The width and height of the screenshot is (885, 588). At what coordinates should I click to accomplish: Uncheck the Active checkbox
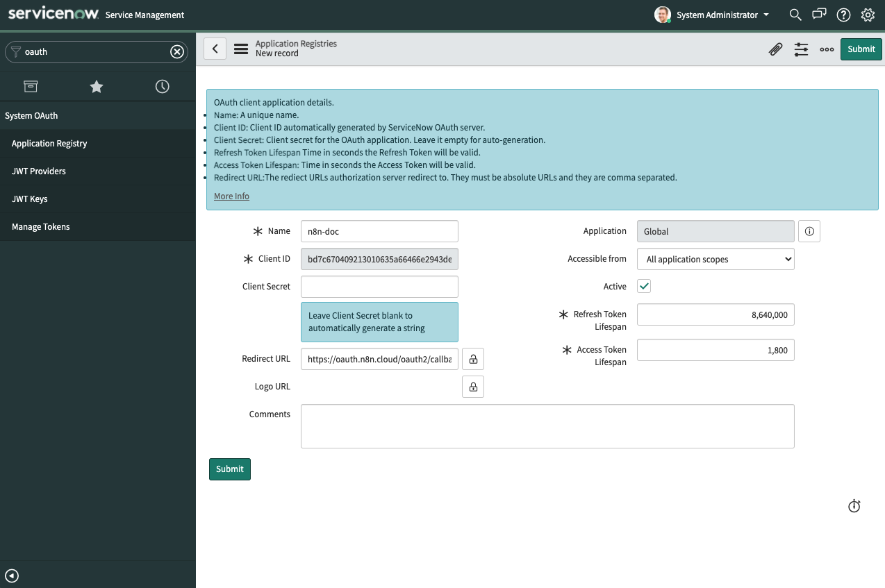click(x=643, y=285)
